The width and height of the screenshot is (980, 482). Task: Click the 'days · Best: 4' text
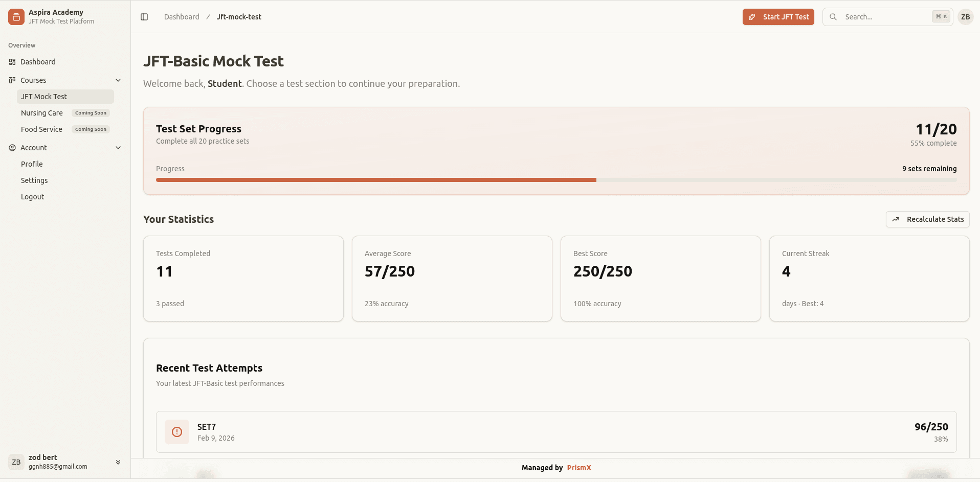[803, 304]
